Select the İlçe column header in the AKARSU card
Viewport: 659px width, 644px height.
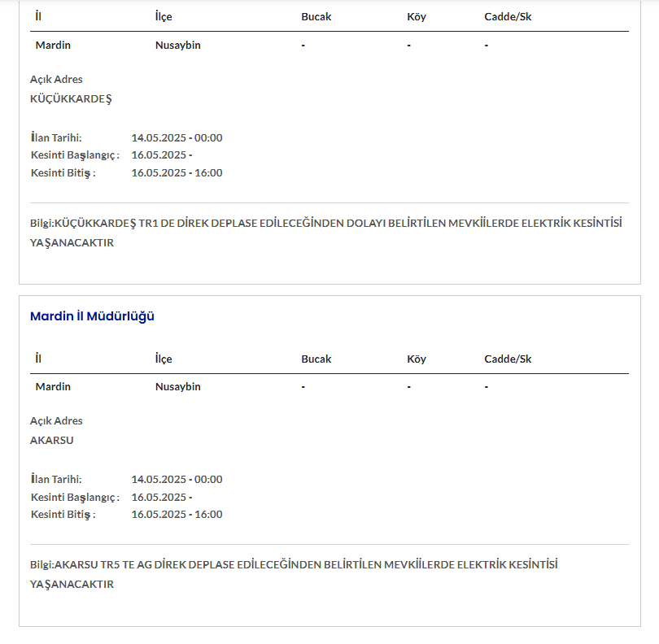(x=164, y=359)
